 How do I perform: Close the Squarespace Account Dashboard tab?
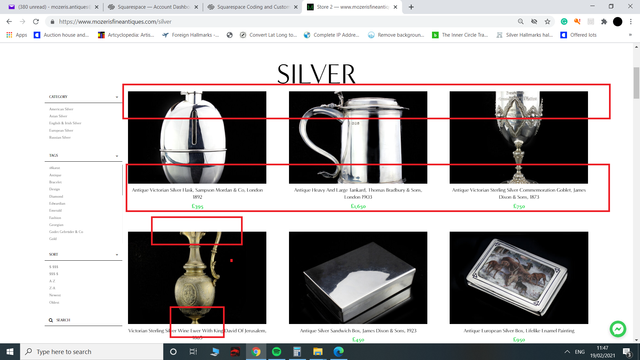[196, 7]
